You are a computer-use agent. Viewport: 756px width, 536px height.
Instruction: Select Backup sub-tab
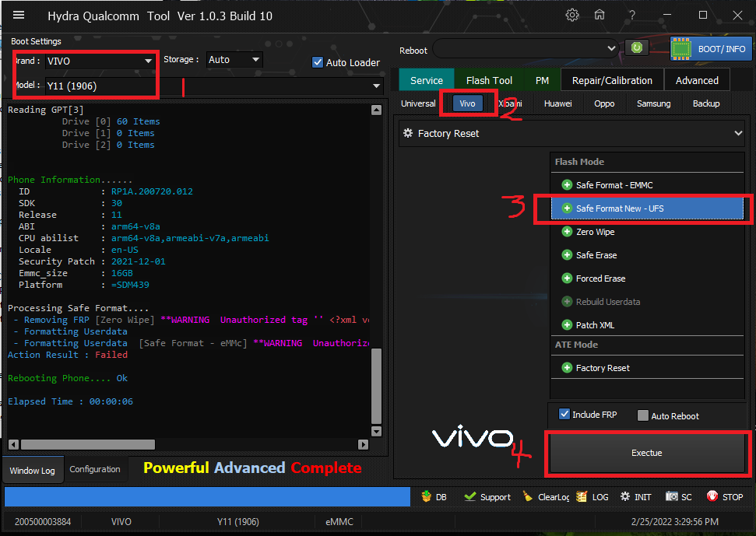coord(706,103)
